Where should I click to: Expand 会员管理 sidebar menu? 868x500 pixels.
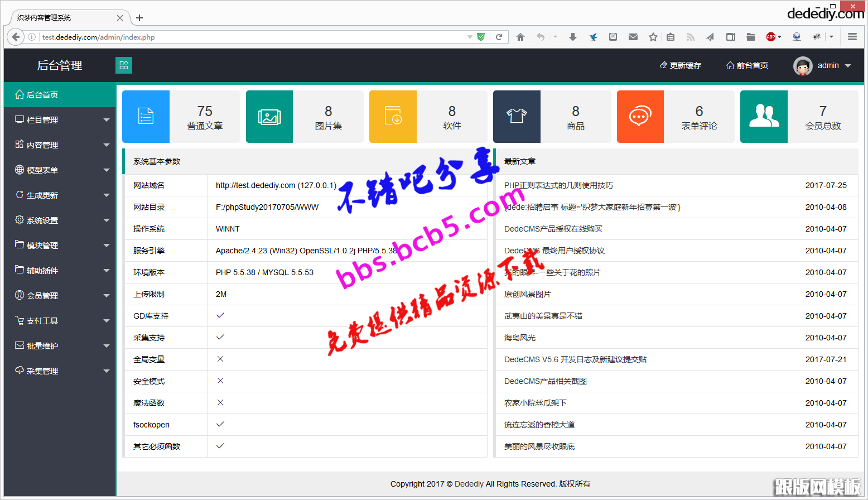(60, 296)
